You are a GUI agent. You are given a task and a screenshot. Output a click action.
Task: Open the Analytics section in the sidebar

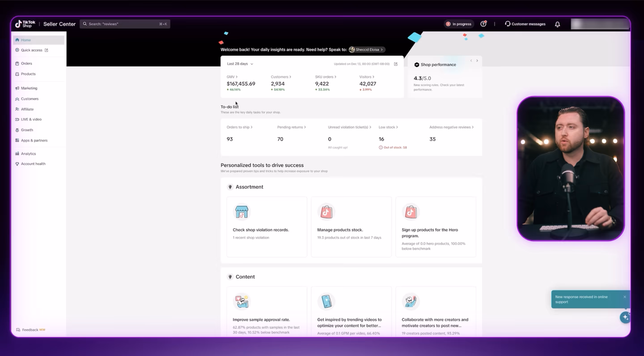[28, 153]
